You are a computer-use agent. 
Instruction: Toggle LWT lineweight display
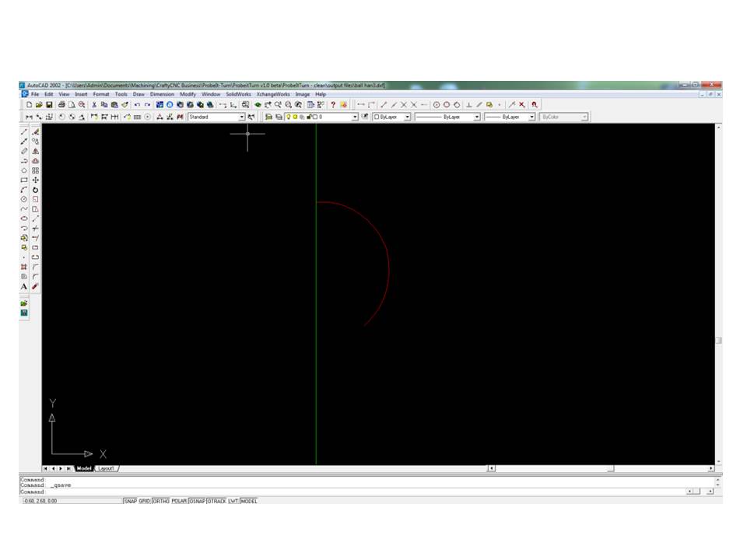click(233, 501)
